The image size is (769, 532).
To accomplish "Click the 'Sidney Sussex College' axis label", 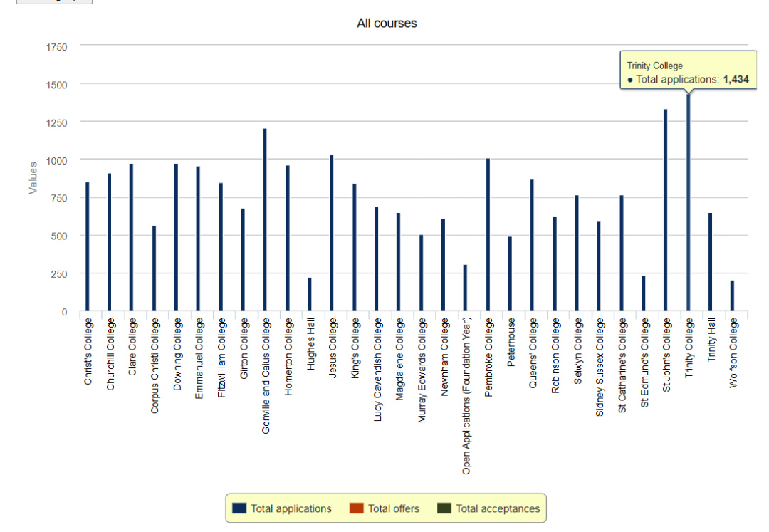I will point(599,367).
